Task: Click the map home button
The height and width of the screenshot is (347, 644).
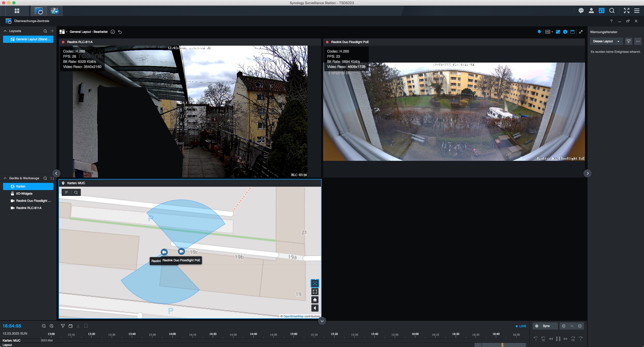Action: [x=315, y=300]
